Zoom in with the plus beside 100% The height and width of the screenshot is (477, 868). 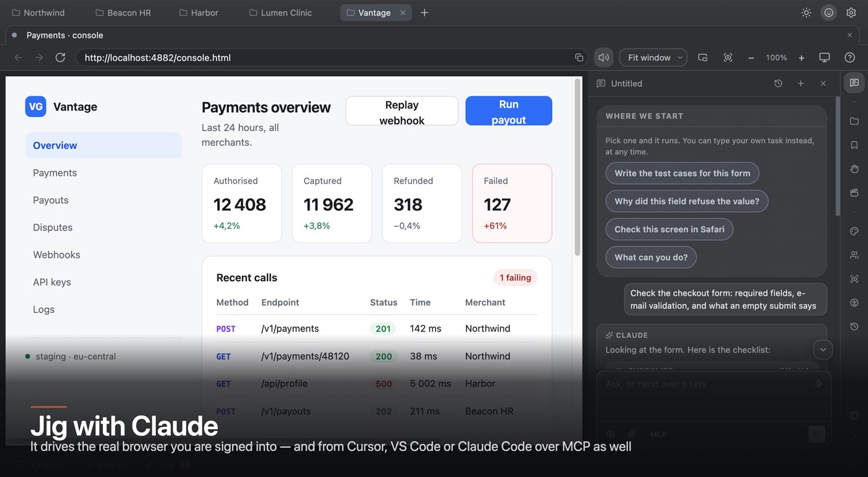802,58
